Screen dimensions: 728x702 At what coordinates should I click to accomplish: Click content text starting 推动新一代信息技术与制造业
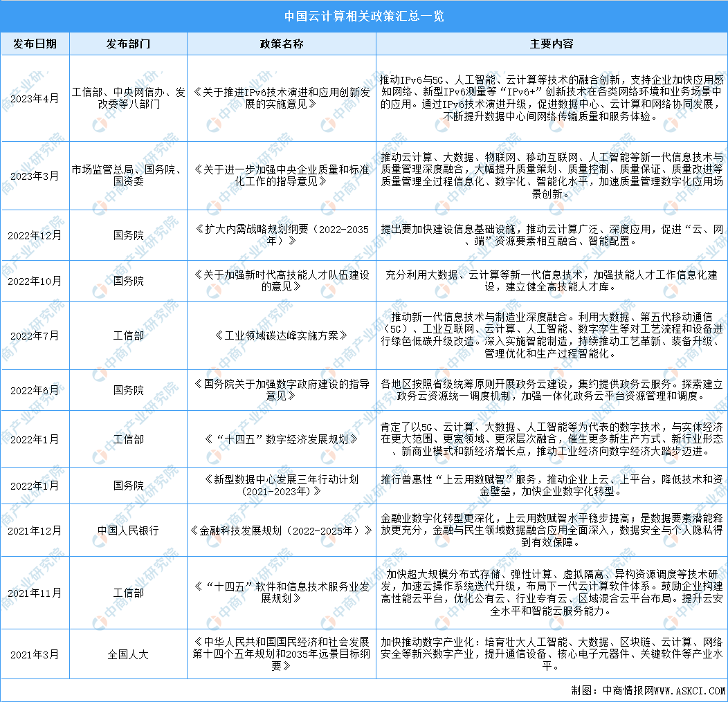pyautogui.click(x=552, y=335)
